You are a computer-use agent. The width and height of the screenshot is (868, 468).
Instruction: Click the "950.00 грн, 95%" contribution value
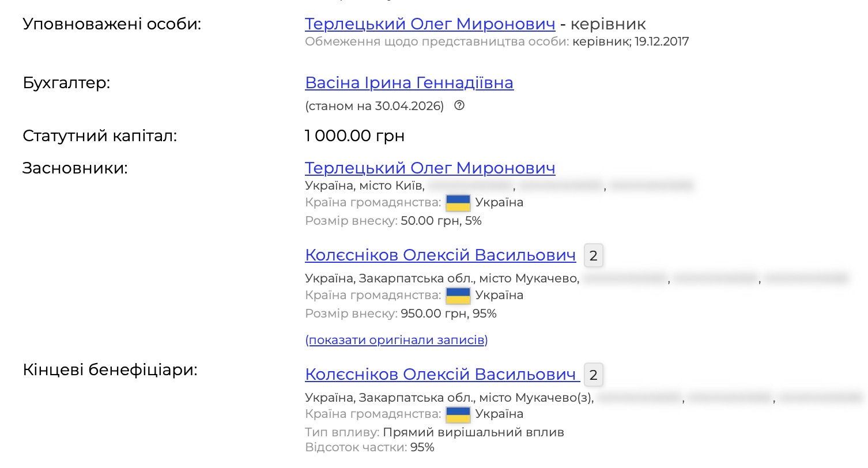pyautogui.click(x=448, y=314)
